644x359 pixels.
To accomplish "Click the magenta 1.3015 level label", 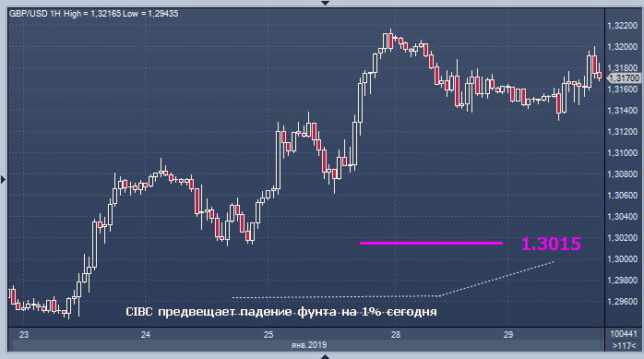I will (551, 244).
